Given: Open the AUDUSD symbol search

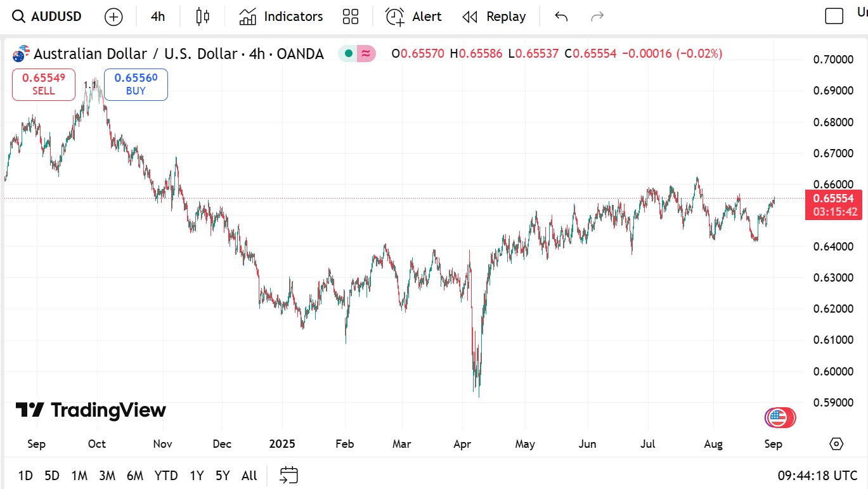Looking at the screenshot, I should (48, 16).
